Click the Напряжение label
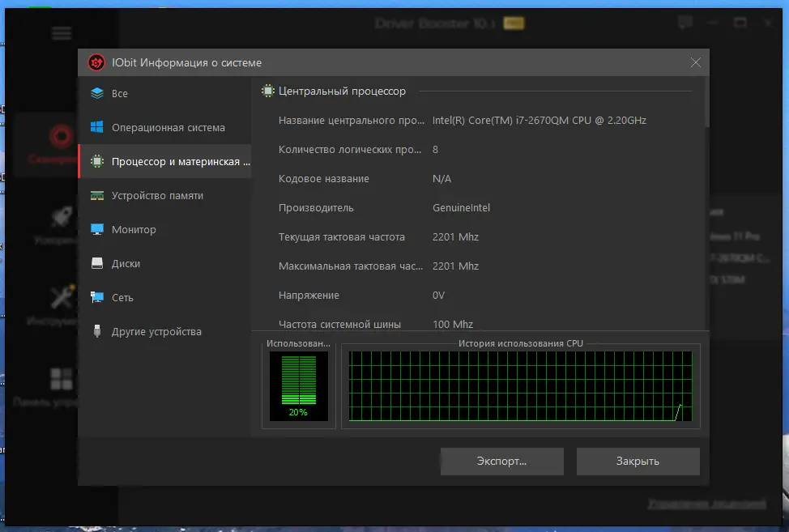 309,296
